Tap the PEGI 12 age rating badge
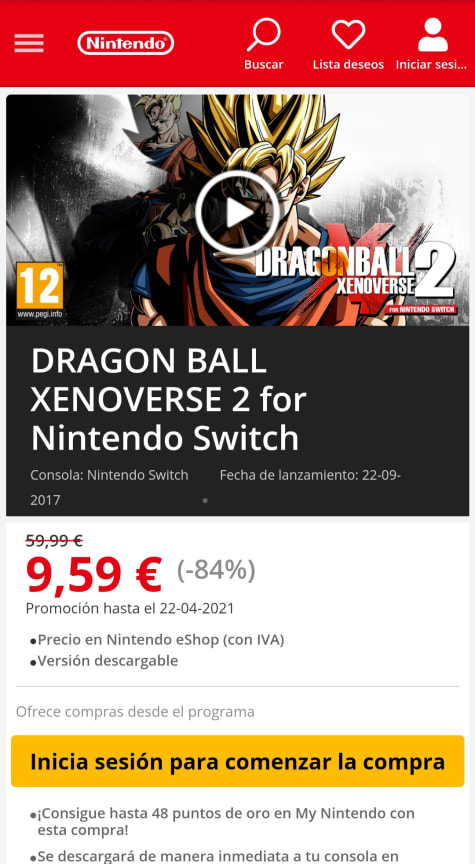This screenshot has width=475, height=864. [x=40, y=290]
